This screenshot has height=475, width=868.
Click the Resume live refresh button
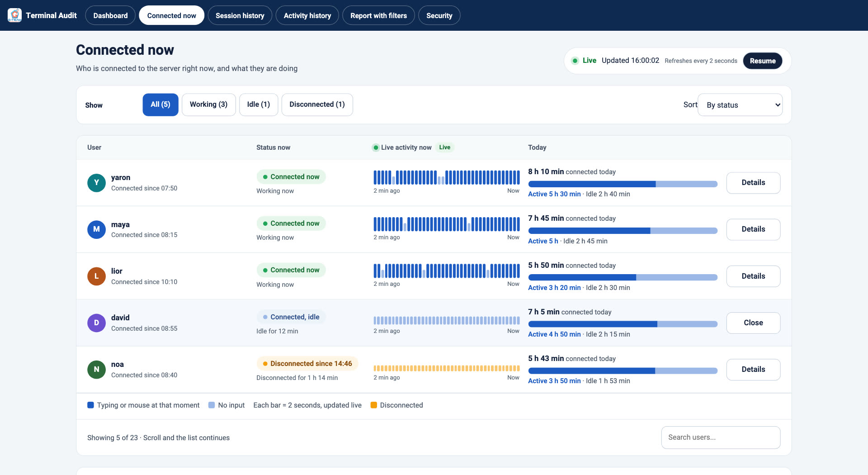tap(763, 61)
